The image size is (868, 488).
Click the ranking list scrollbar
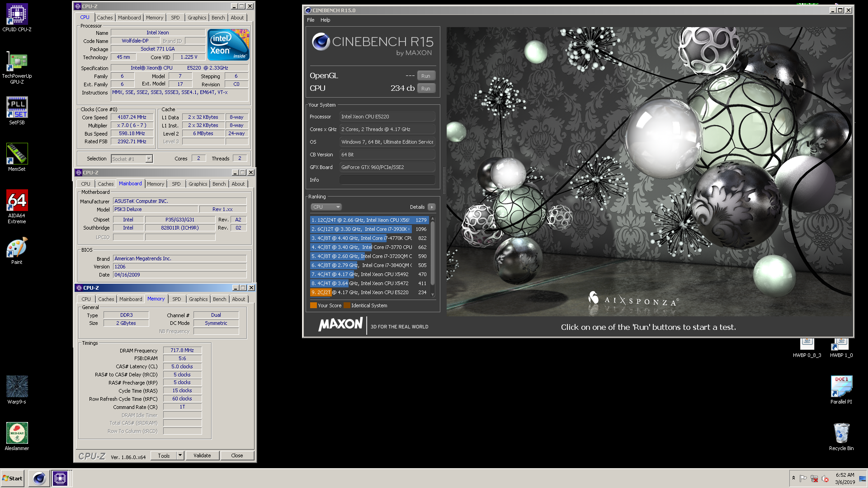(433, 256)
